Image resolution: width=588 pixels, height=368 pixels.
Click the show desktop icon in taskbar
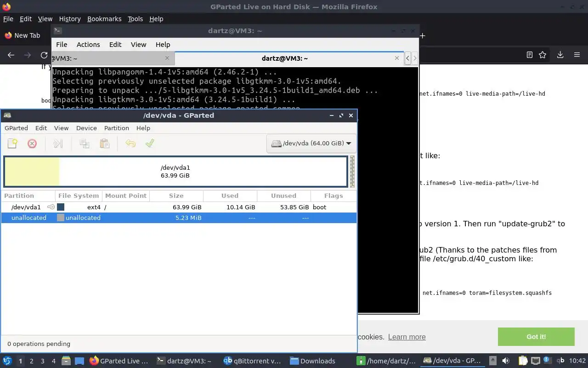point(79,361)
